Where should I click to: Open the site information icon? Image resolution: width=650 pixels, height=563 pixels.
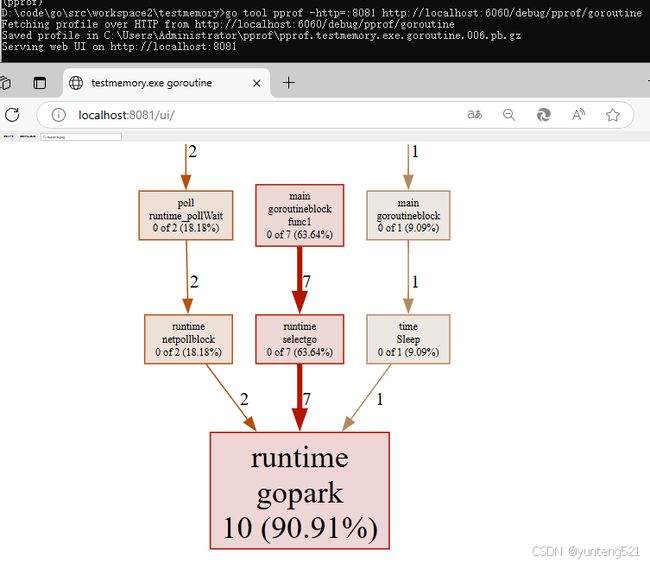[59, 115]
